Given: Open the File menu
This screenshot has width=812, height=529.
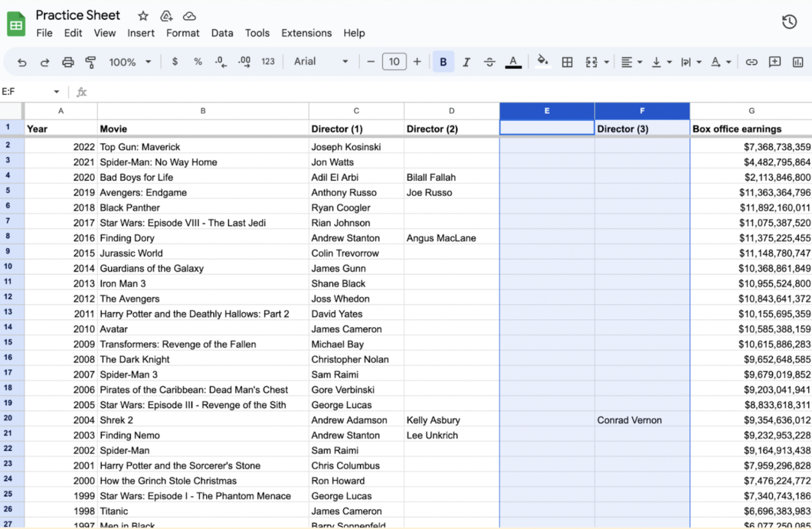Looking at the screenshot, I should [x=44, y=33].
